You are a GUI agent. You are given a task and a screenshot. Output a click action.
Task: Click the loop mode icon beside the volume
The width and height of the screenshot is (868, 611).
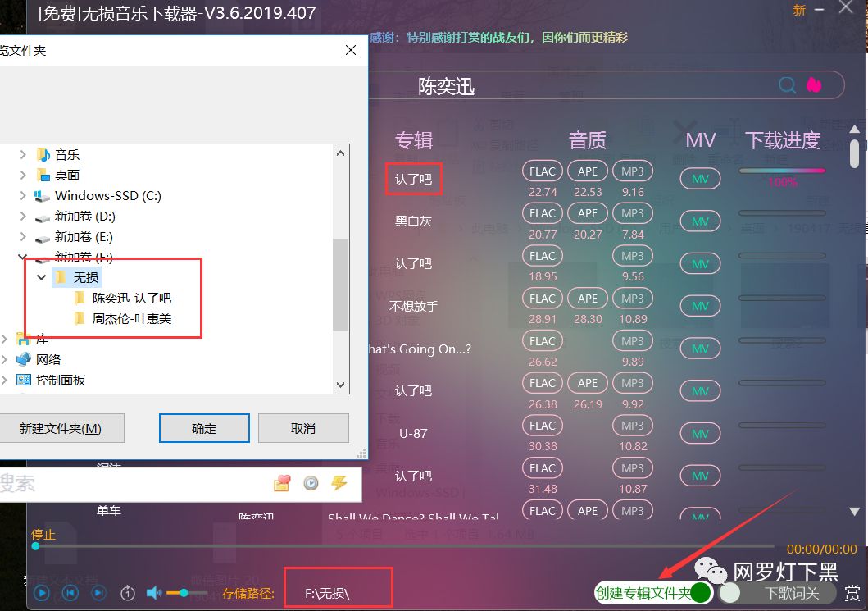point(127,593)
